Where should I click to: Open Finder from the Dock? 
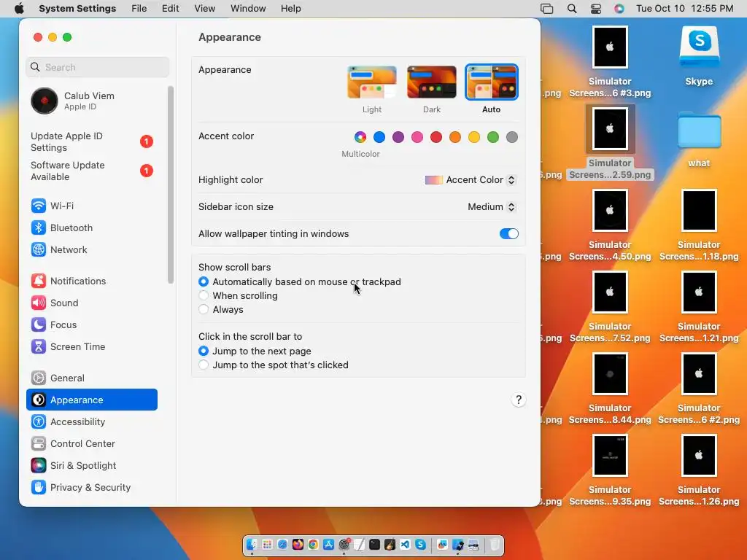(x=252, y=544)
